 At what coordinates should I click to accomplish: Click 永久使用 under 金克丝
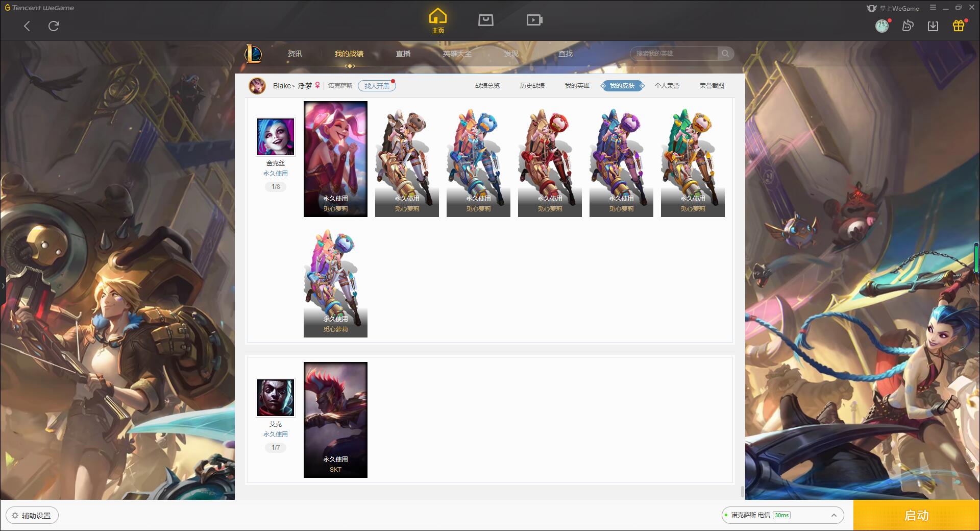click(x=276, y=174)
